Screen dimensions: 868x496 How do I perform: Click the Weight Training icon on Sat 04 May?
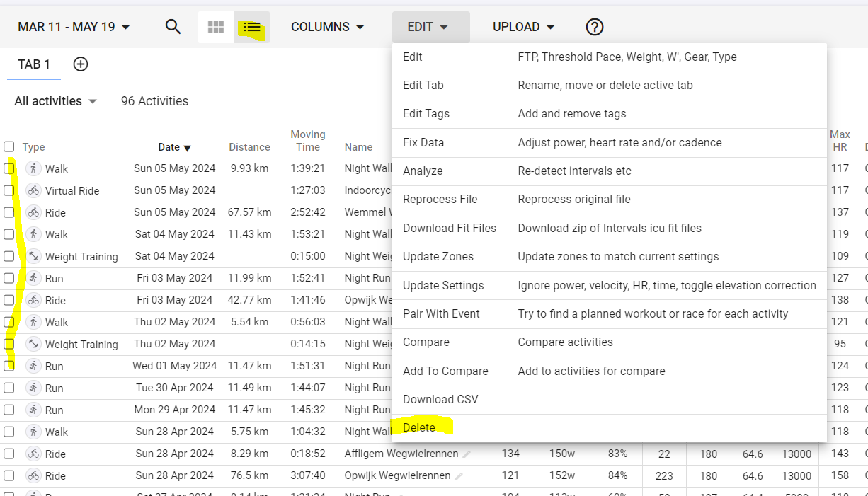[x=33, y=256]
